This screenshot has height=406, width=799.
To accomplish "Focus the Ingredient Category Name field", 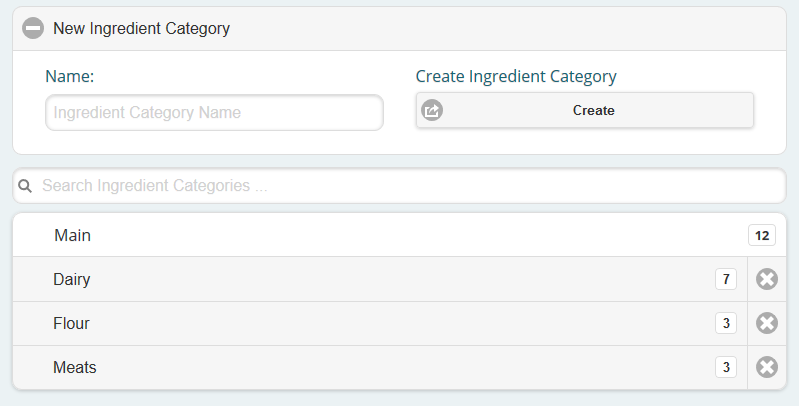I will (x=215, y=113).
